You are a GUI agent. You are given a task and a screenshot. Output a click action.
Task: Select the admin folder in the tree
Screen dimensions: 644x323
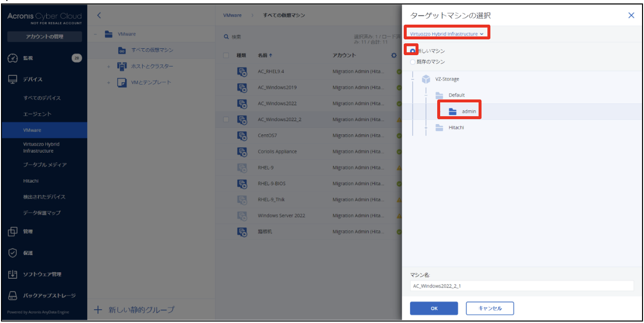coord(469,111)
